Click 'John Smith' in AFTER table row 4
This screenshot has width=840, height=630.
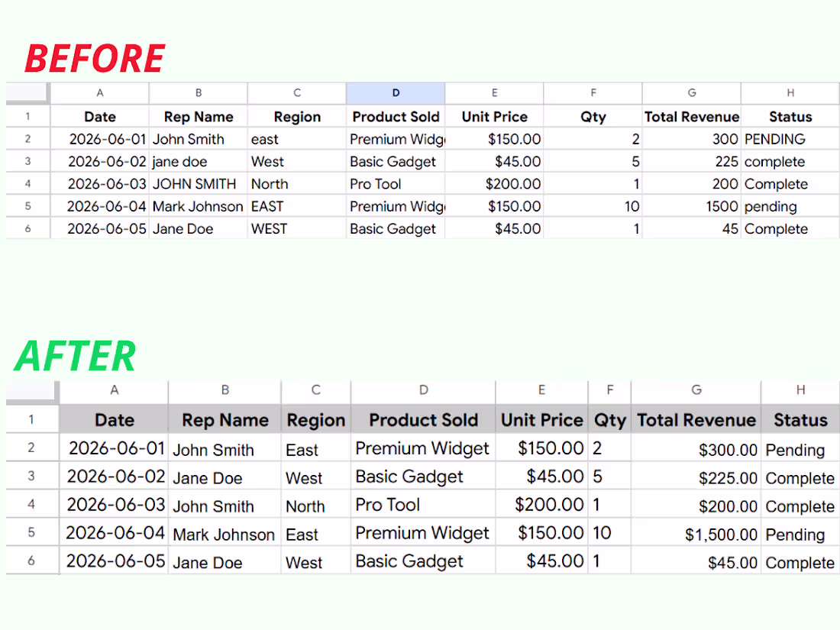(225, 505)
